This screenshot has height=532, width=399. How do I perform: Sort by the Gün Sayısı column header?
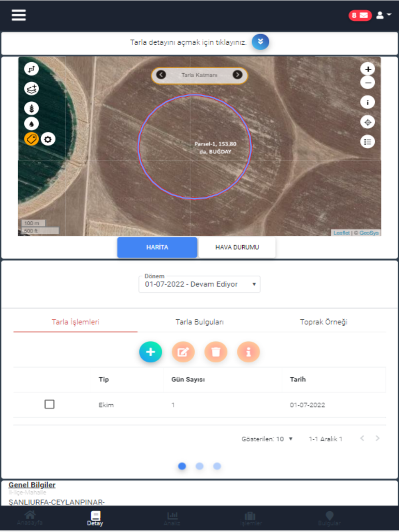(188, 379)
